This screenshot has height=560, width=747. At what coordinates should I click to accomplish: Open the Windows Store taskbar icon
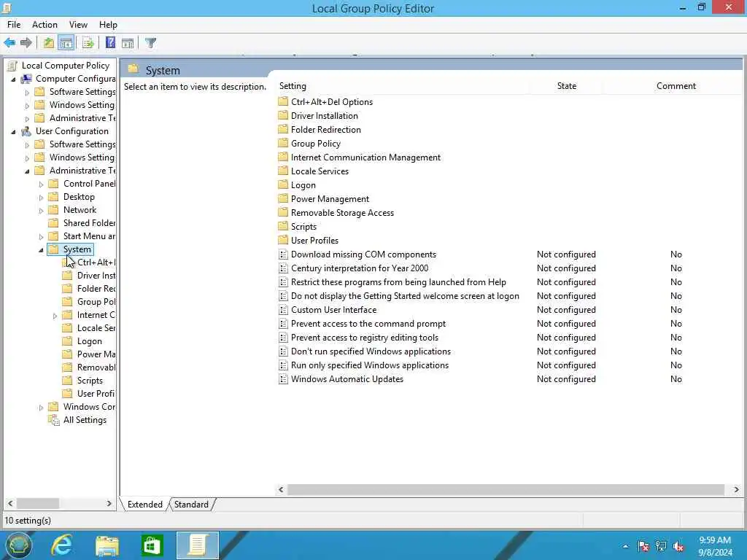[x=152, y=545]
